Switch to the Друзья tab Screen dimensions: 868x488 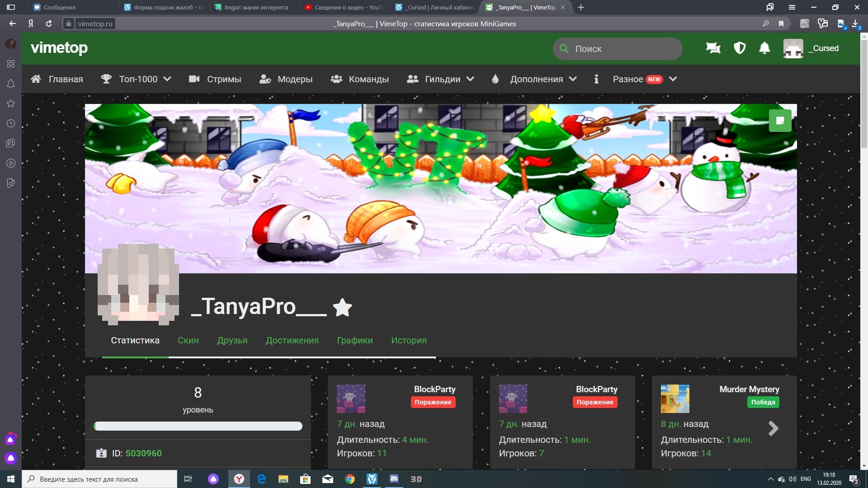pos(232,340)
